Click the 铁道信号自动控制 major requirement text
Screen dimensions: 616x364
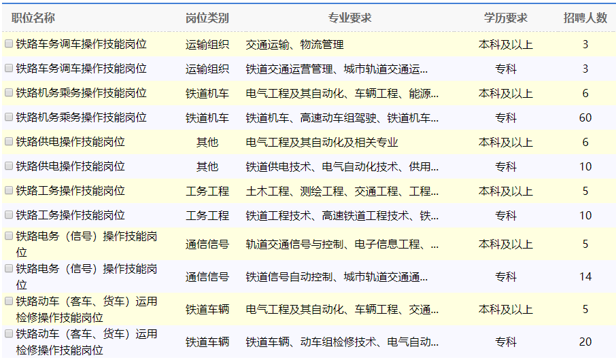[x=337, y=276]
